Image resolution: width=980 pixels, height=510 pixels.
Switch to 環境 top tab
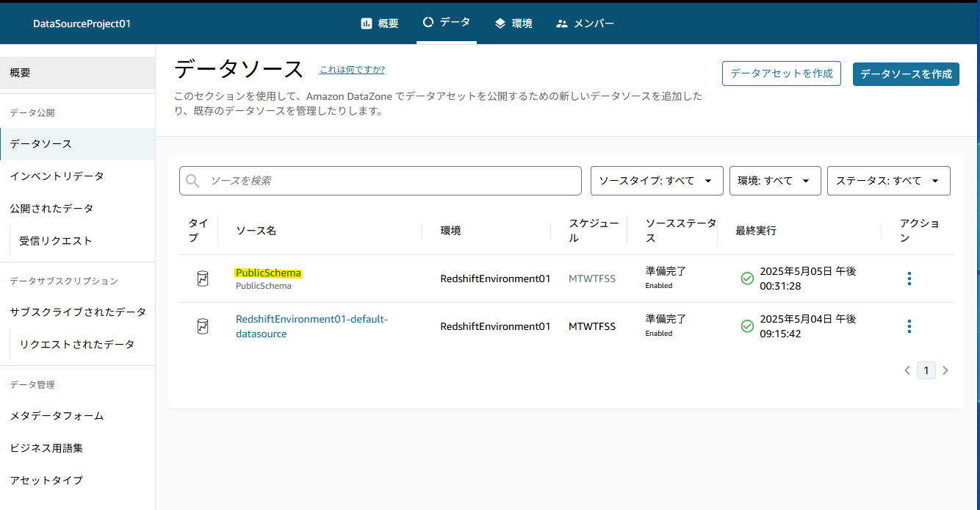pos(514,24)
